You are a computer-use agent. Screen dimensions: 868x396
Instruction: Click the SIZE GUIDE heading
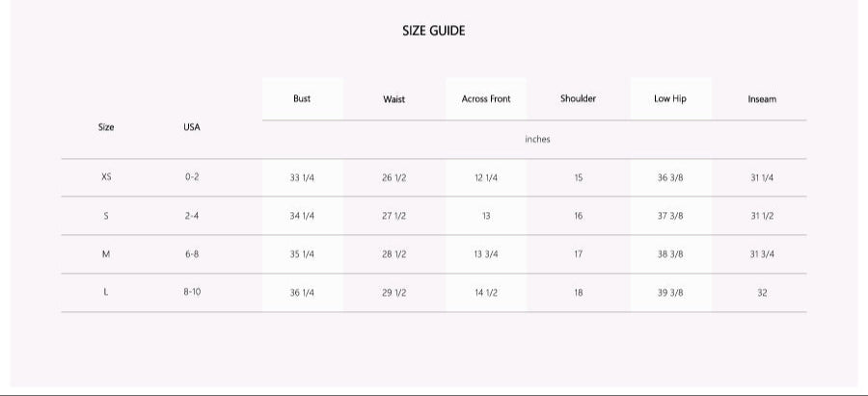click(433, 31)
